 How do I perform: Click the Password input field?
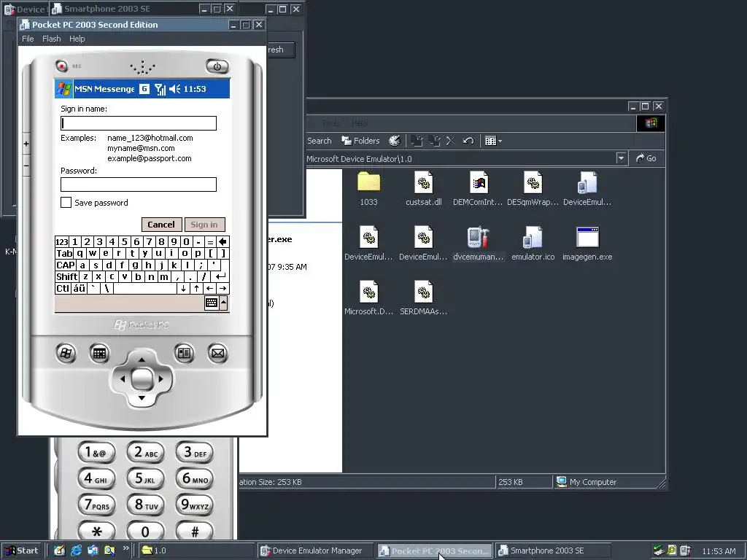139,184
